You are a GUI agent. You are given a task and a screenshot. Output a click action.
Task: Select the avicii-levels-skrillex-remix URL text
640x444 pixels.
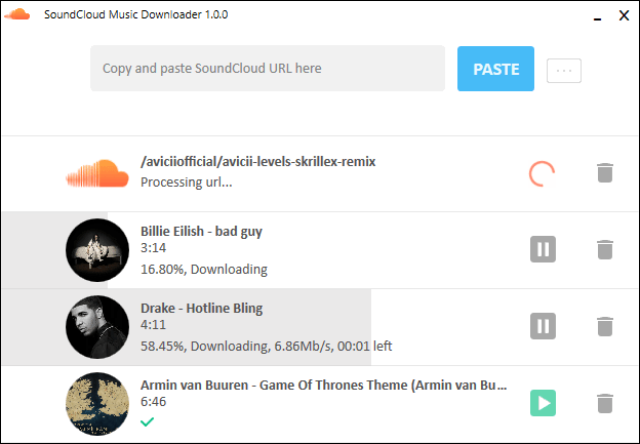(x=258, y=162)
